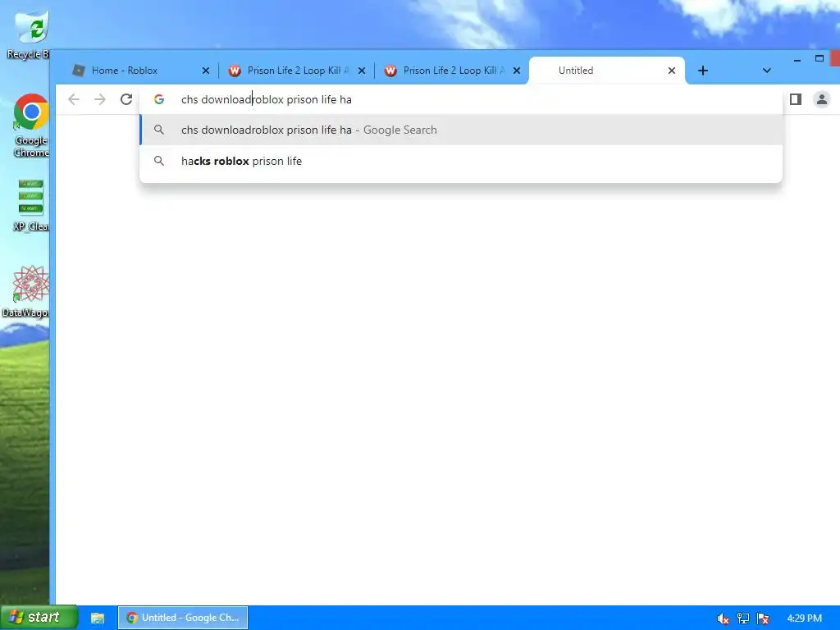Click the Untitled - Google Chrome taskbar button
840x630 pixels.
pyautogui.click(x=183, y=618)
